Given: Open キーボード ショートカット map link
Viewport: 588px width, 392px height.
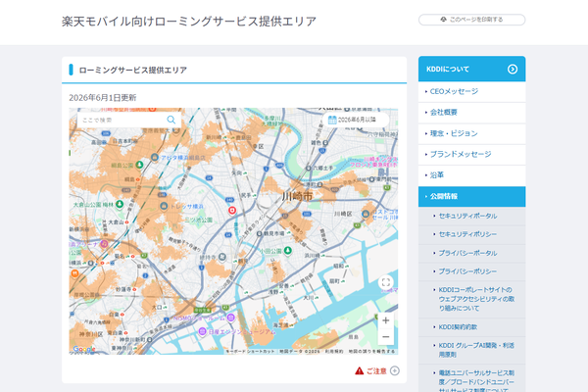Looking at the screenshot, I should pos(250,352).
